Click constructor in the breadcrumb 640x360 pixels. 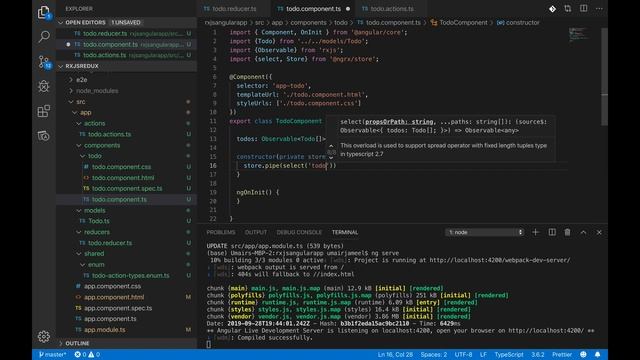point(522,23)
